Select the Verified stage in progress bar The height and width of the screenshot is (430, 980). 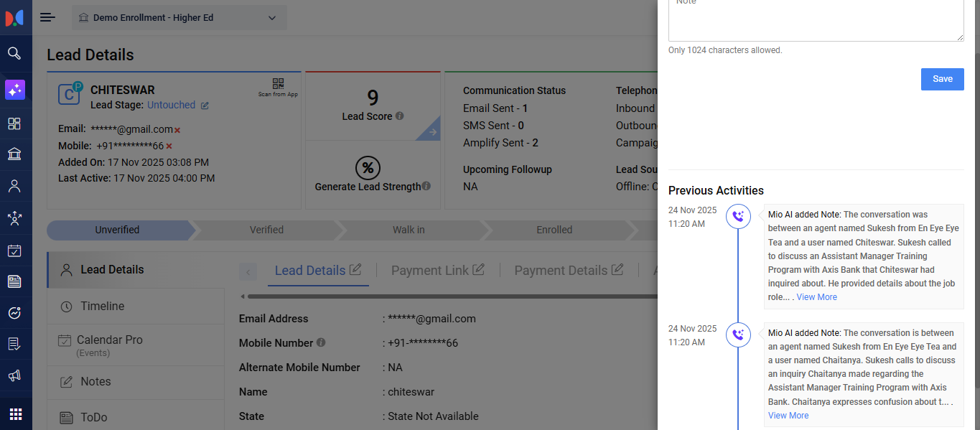click(266, 230)
